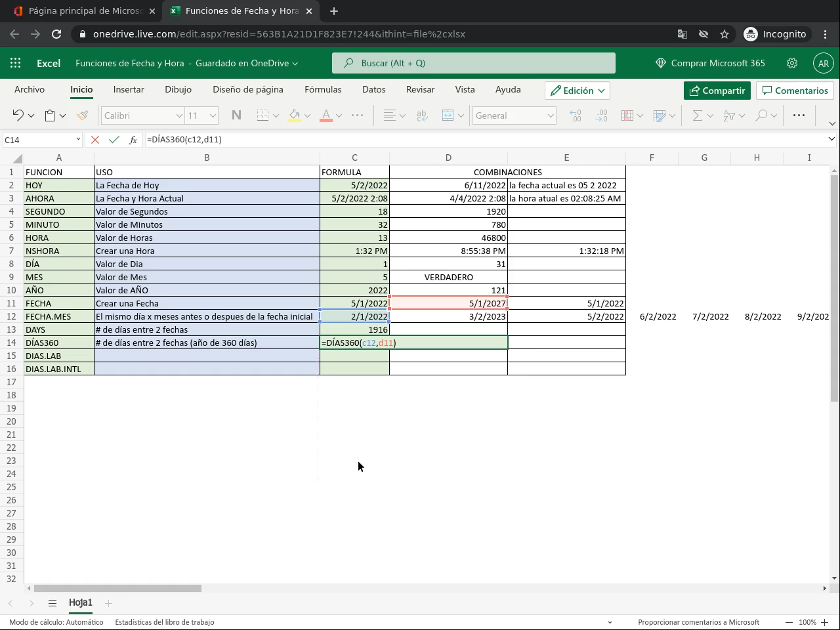
Task: Open the Insert Function fx button
Action: coord(133,140)
